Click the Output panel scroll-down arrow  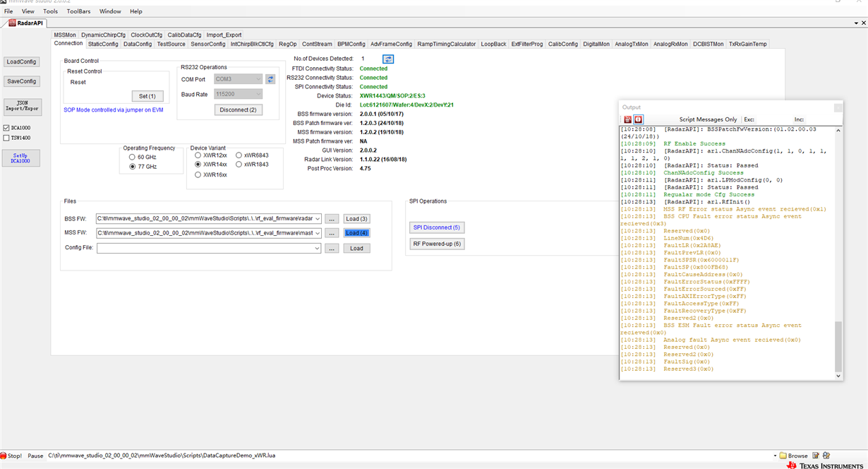838,376
